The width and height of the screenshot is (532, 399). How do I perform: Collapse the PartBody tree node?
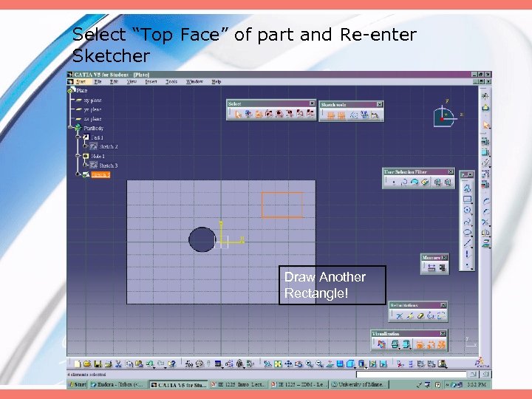(x=71, y=128)
